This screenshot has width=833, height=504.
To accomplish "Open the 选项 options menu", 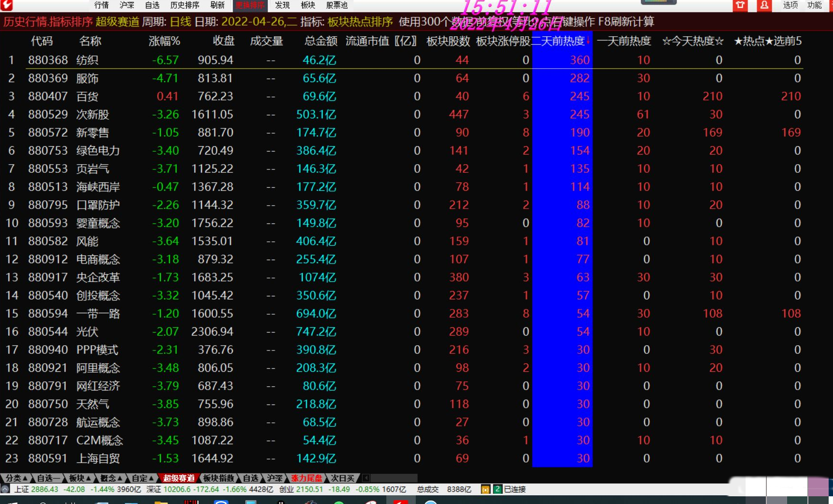I will click(x=790, y=5).
